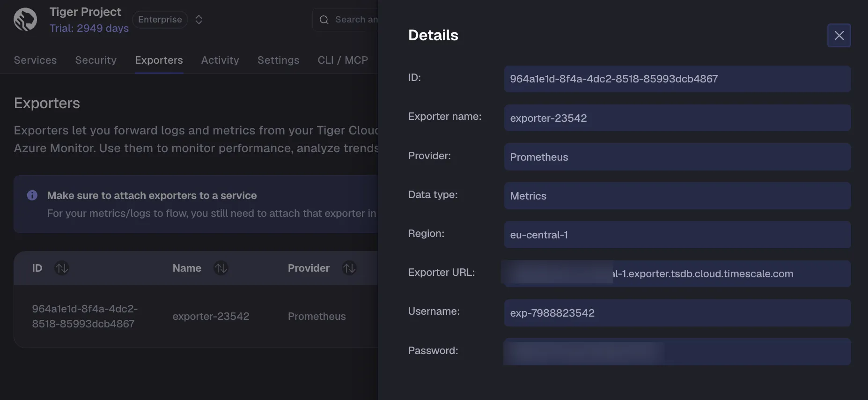Viewport: 868px width, 400px height.
Task: Open the Security tab
Action: tap(96, 60)
